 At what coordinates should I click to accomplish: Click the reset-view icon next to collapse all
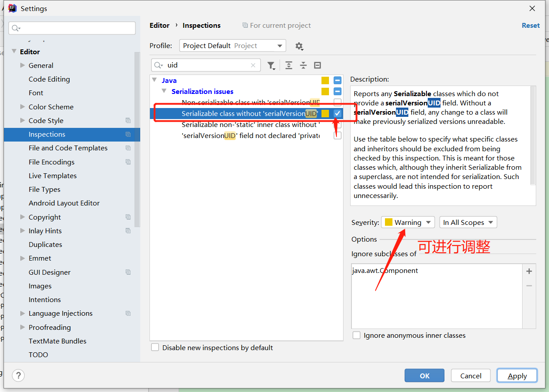317,65
